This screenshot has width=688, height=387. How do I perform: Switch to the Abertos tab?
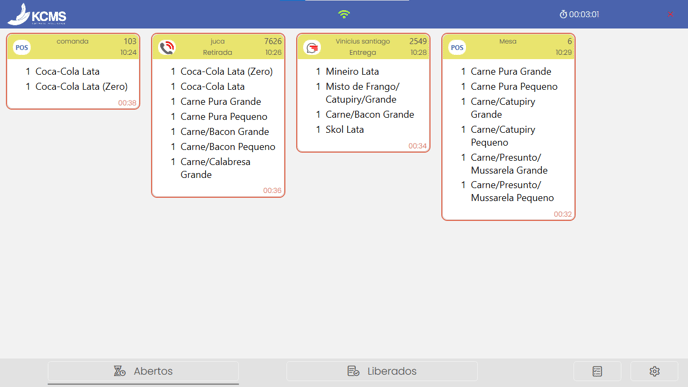coord(143,371)
